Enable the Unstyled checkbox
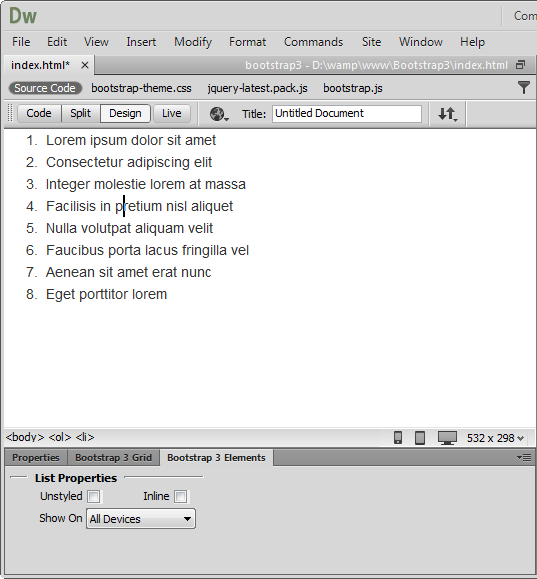This screenshot has height=579, width=537. pos(93,496)
